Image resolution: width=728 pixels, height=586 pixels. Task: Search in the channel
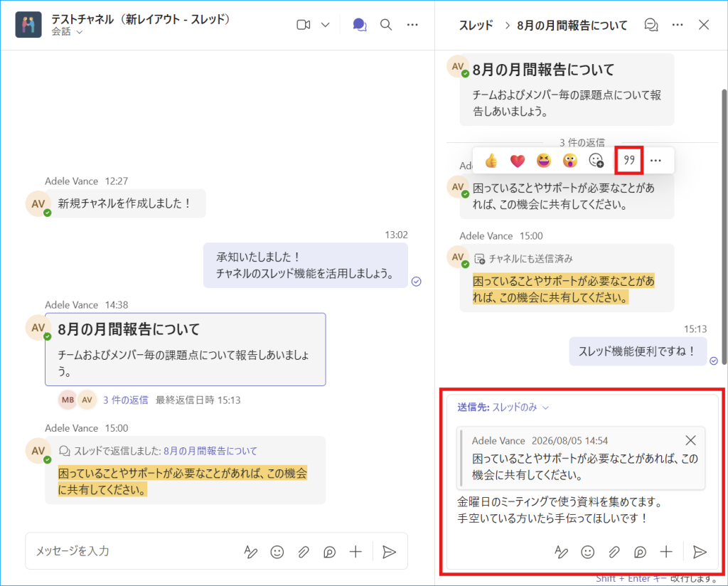click(386, 25)
